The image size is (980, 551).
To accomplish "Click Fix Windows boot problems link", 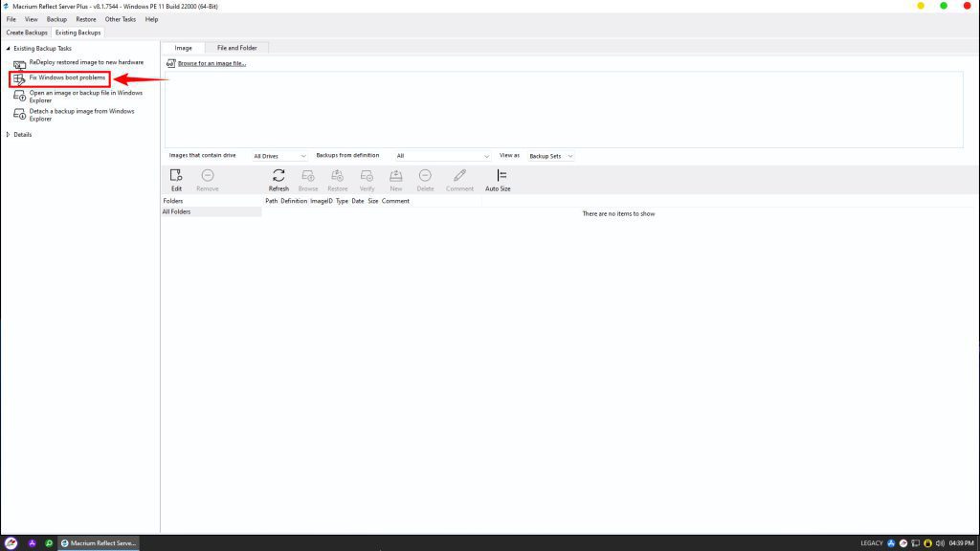I will pyautogui.click(x=68, y=77).
